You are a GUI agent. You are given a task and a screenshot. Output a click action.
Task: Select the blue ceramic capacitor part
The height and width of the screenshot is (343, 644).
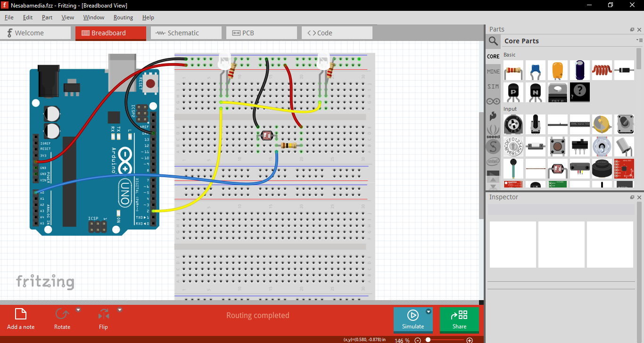pos(536,70)
